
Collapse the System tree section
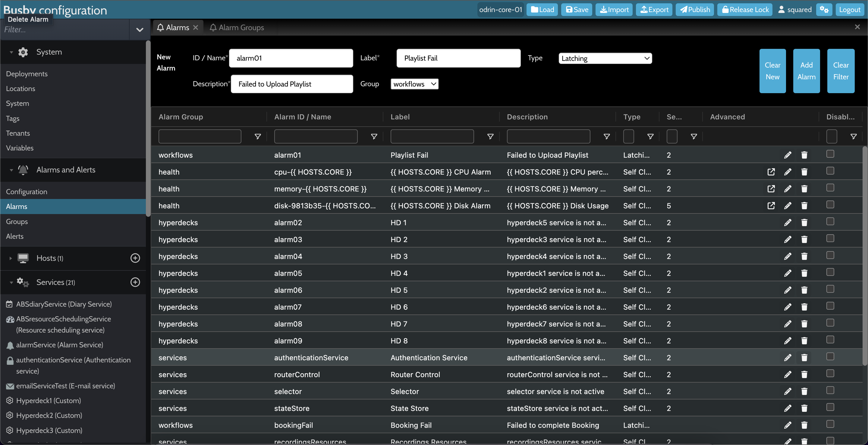(x=11, y=52)
